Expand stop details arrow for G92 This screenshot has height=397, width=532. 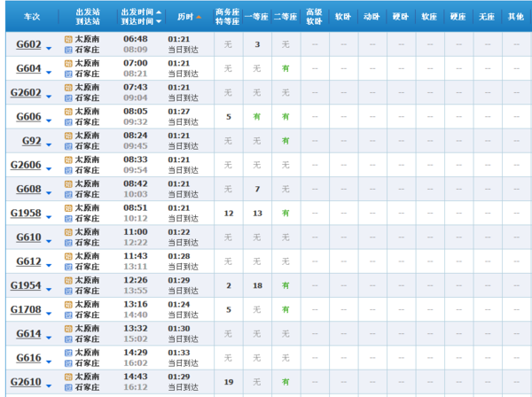pos(49,144)
